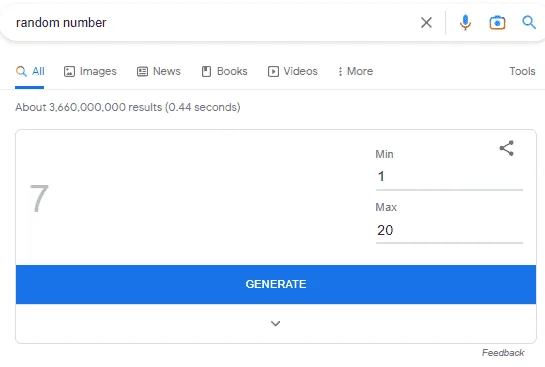Click the blue magnifier search icon
The image size is (545, 367).
(529, 23)
